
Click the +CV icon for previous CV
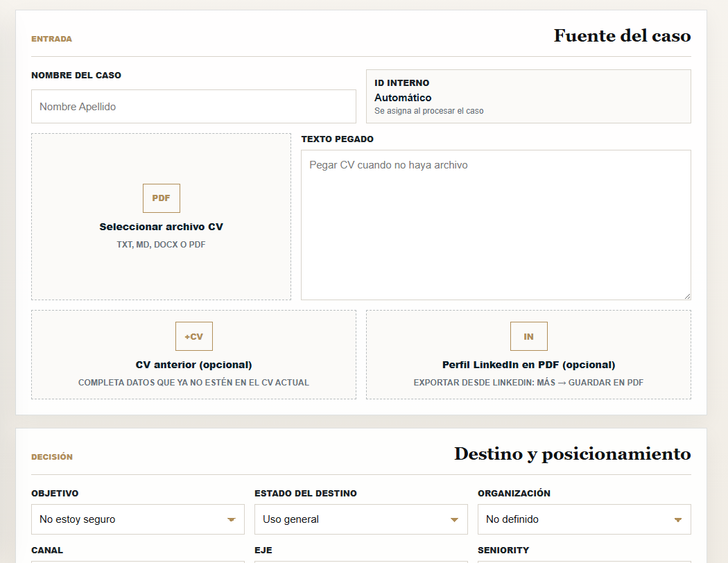(193, 336)
